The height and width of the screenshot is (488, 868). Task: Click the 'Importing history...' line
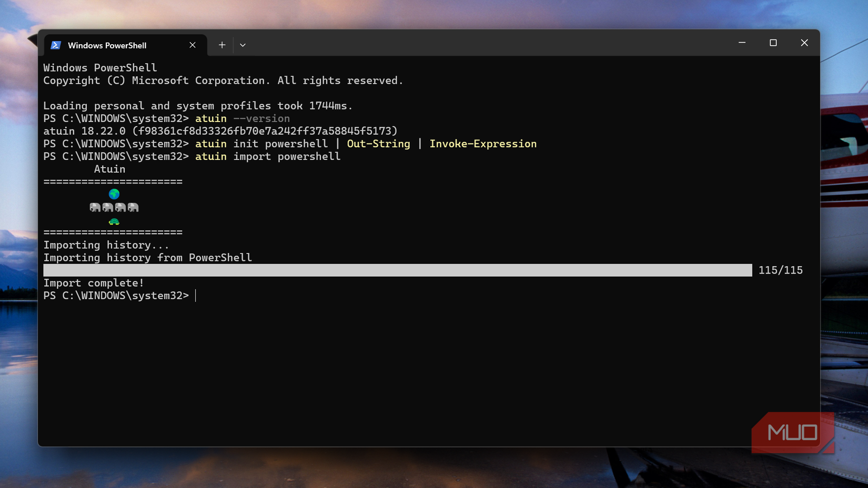click(106, 245)
